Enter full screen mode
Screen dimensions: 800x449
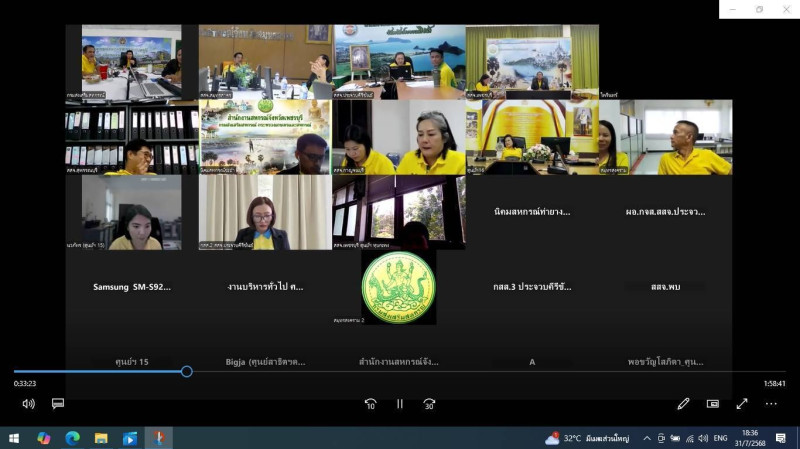(742, 404)
